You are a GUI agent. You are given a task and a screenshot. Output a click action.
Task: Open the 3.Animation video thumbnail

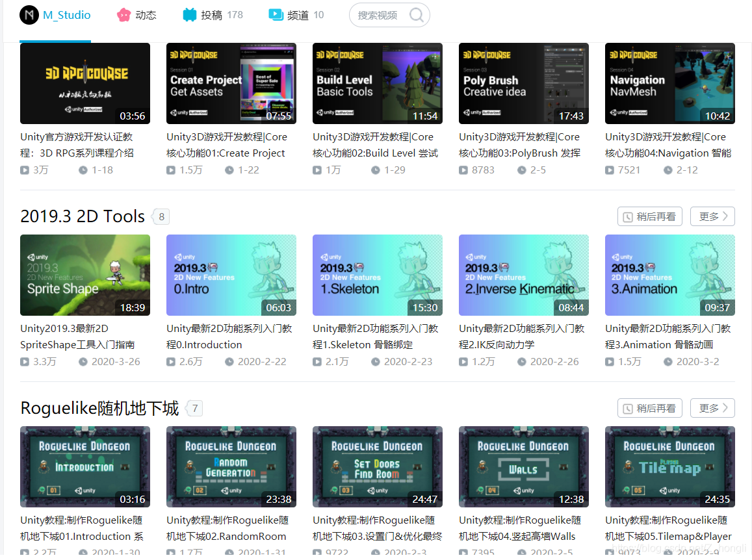670,275
